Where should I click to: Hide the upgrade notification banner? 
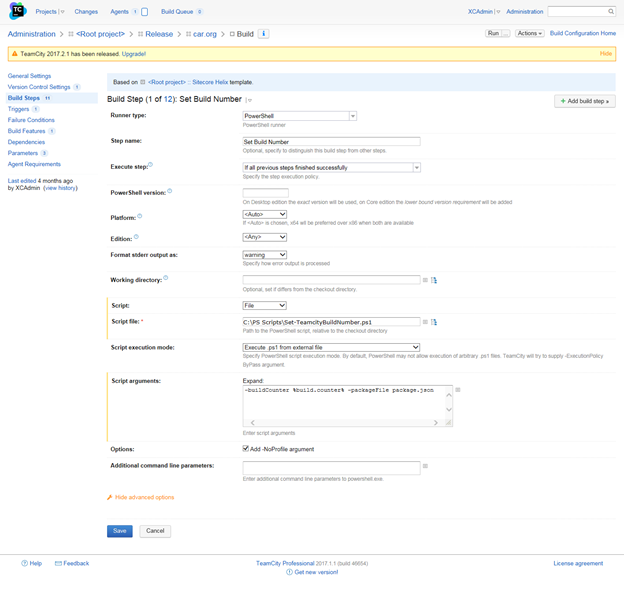coord(606,54)
